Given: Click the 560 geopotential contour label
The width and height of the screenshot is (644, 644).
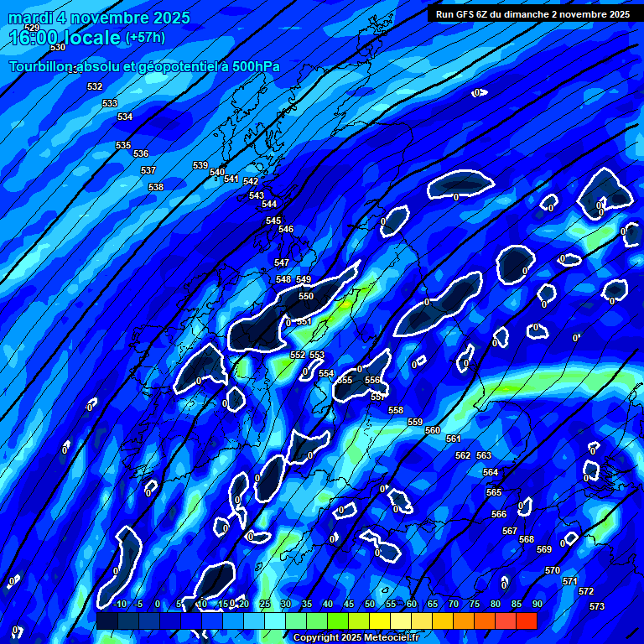Looking at the screenshot, I should coord(433,430).
